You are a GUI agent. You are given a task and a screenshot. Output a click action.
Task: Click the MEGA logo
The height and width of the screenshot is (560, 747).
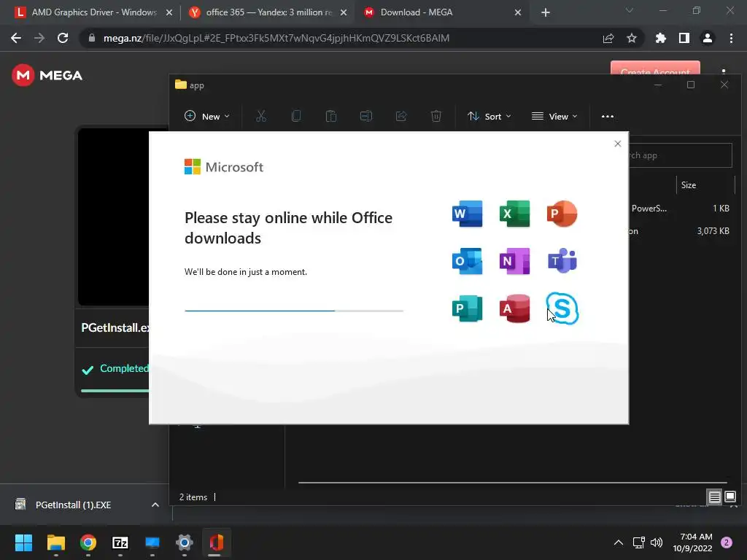click(x=47, y=75)
